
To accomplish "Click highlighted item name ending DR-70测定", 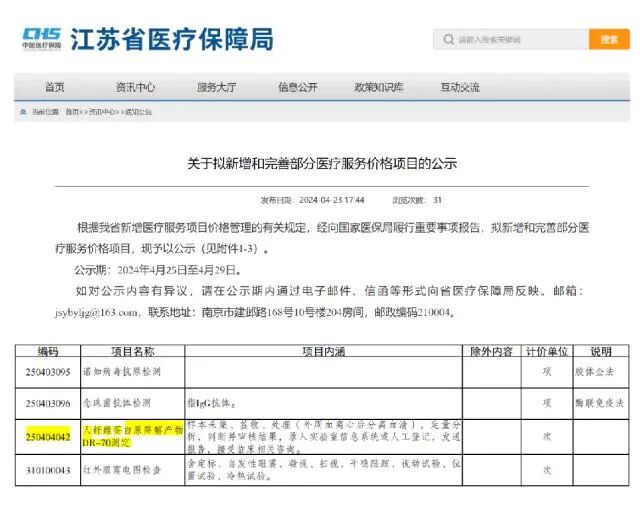I will [x=133, y=436].
